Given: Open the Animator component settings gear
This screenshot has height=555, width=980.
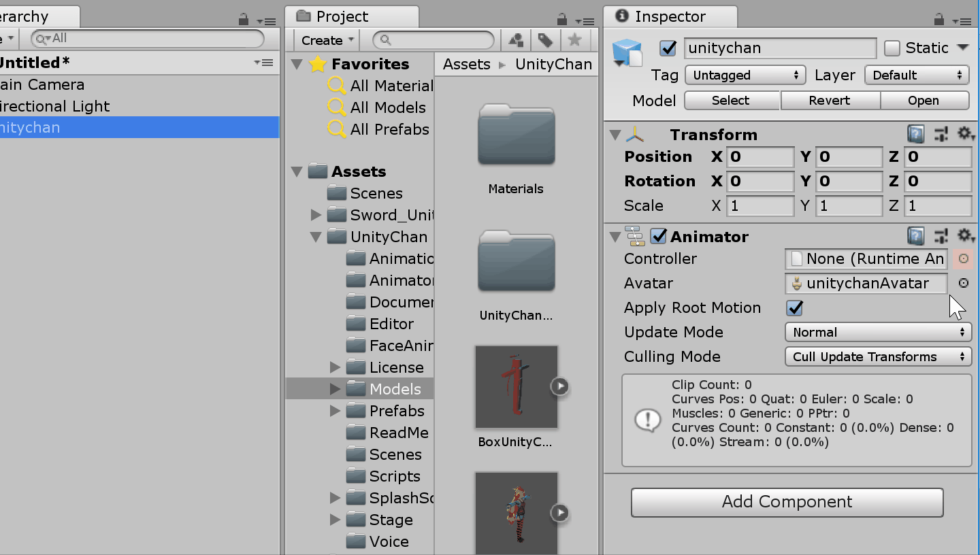Looking at the screenshot, I should pos(966,236).
